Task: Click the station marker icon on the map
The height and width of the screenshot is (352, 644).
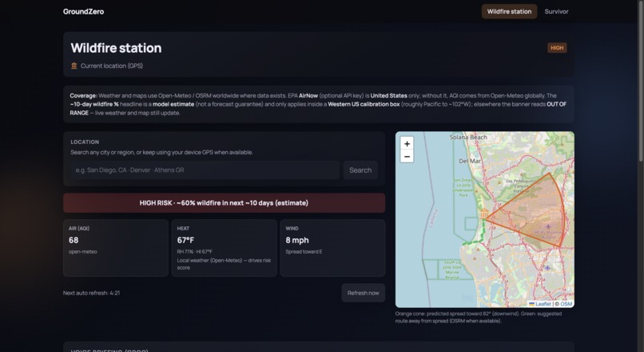Action: click(484, 214)
